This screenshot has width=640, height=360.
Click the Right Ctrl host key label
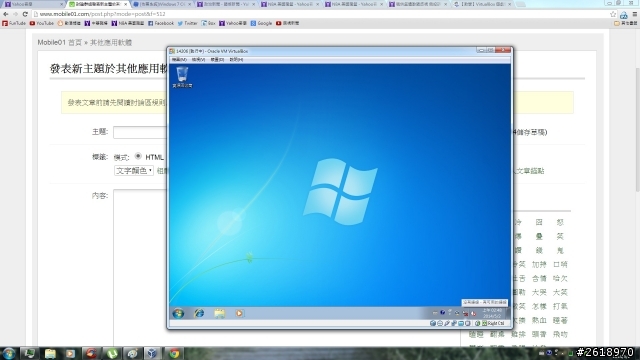coord(496,324)
